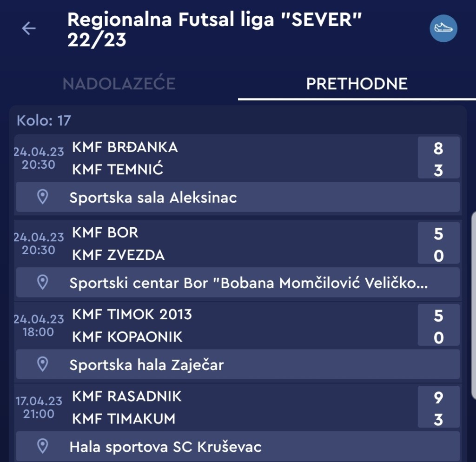Tap the Kolo: 17 round header
Viewport: 476px width, 462px height.
pos(44,121)
